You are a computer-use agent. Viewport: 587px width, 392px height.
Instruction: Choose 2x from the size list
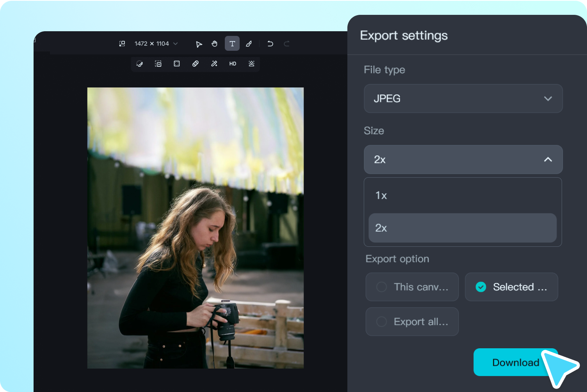462,228
